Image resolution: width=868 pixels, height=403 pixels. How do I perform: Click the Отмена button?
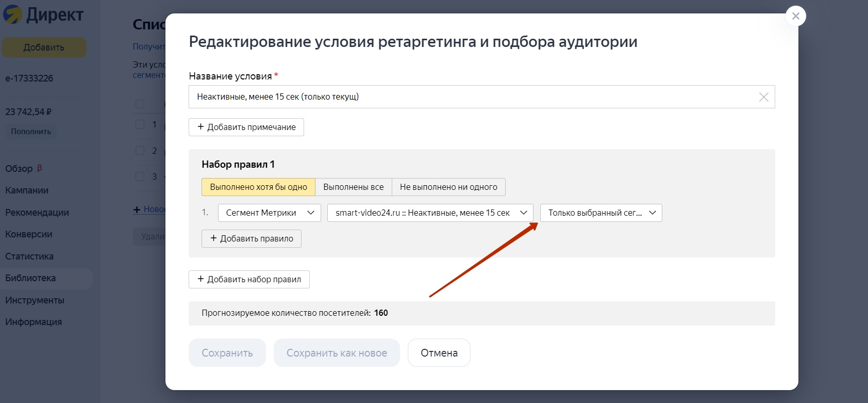(x=439, y=353)
